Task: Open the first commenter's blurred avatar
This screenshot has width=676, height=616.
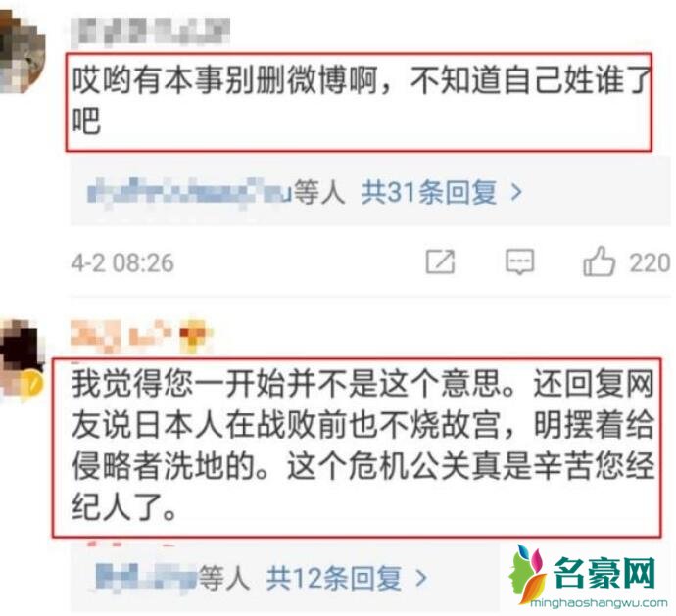Action: pyautogui.click(x=22, y=52)
